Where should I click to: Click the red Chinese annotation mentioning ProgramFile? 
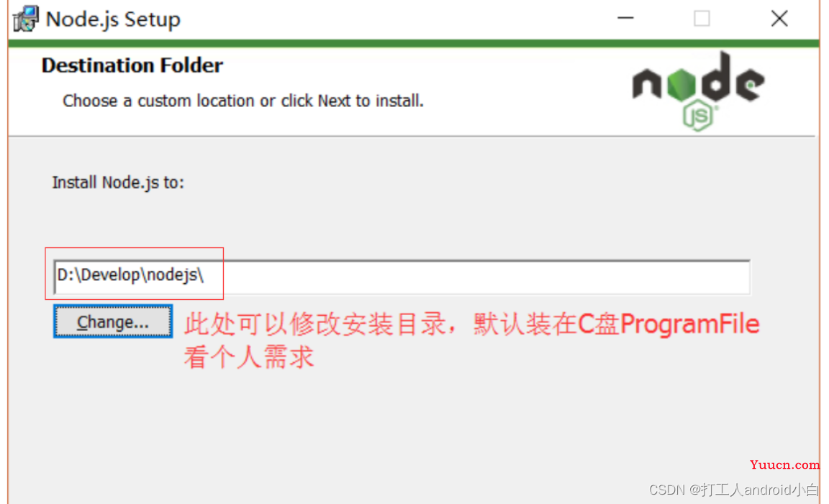(471, 324)
